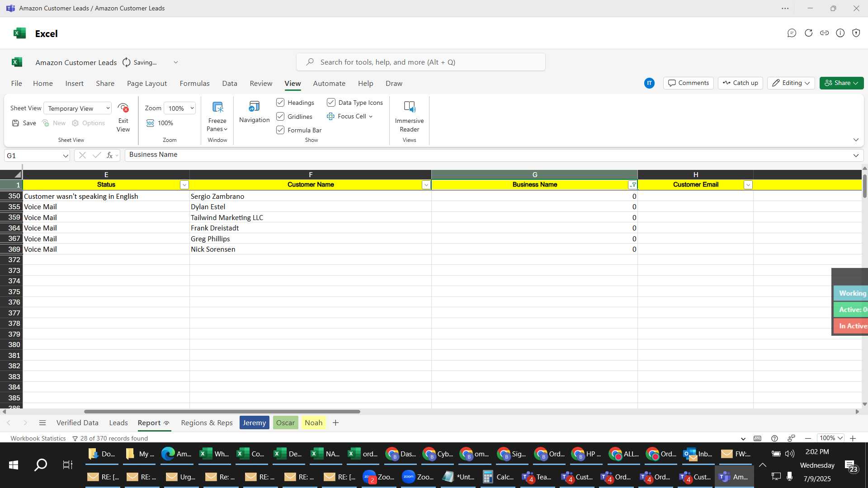Open the Home ribbon tab
The image size is (868, 488).
[x=43, y=84]
